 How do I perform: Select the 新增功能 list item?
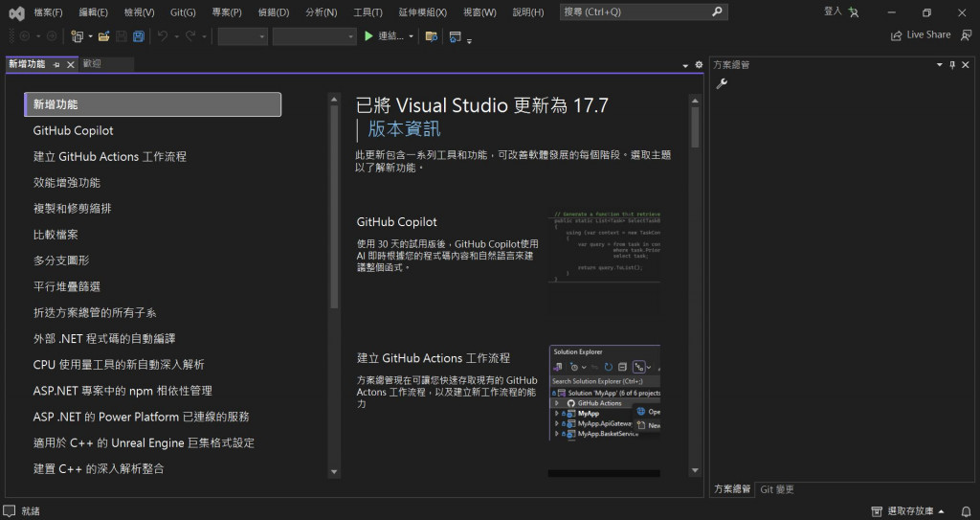tap(152, 104)
